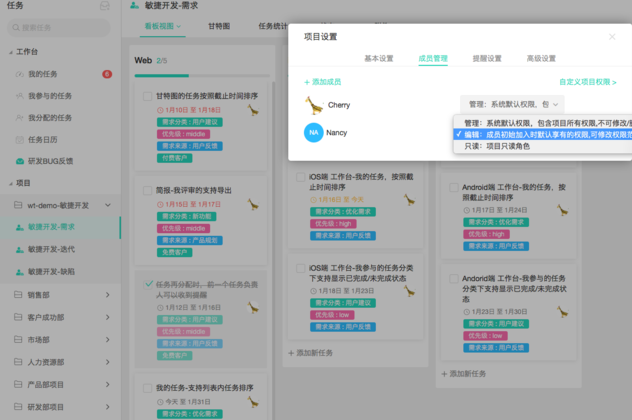Click 付费客户 green tag on first card
The height and width of the screenshot is (420, 632).
tap(175, 158)
